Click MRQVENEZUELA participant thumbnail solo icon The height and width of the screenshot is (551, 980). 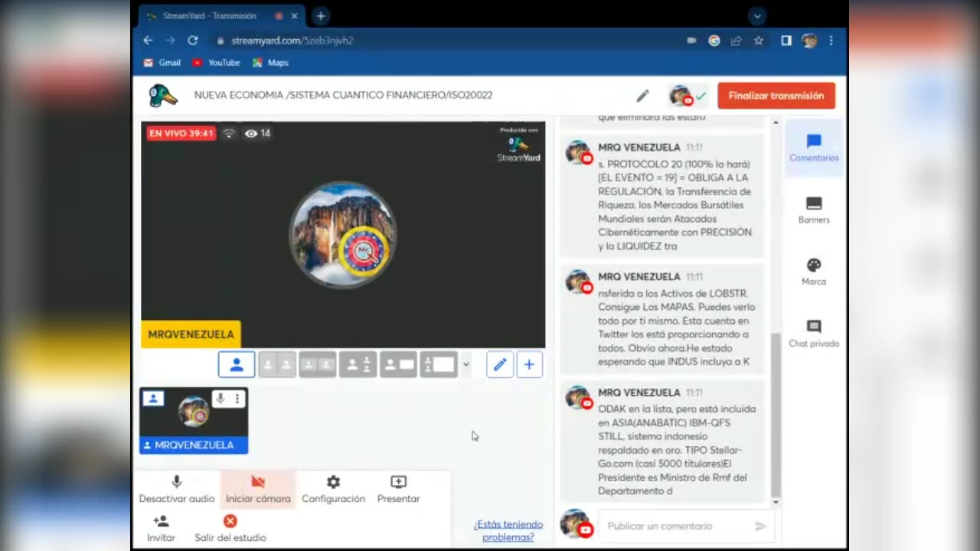point(153,399)
